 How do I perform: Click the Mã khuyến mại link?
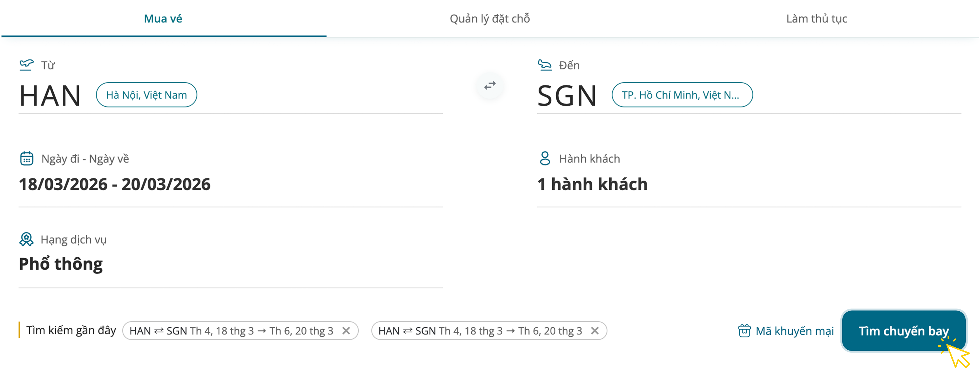(x=794, y=331)
